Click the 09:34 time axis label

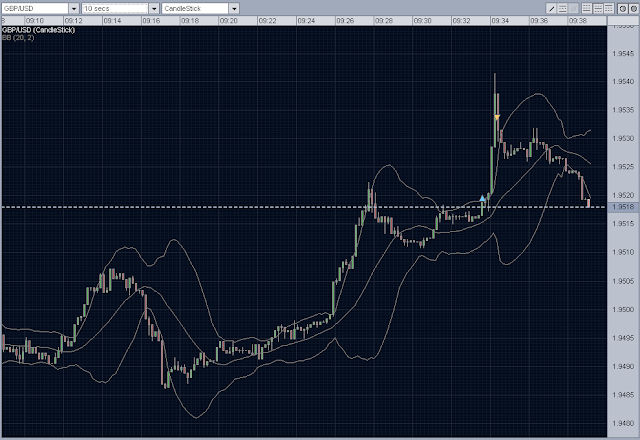click(500, 20)
